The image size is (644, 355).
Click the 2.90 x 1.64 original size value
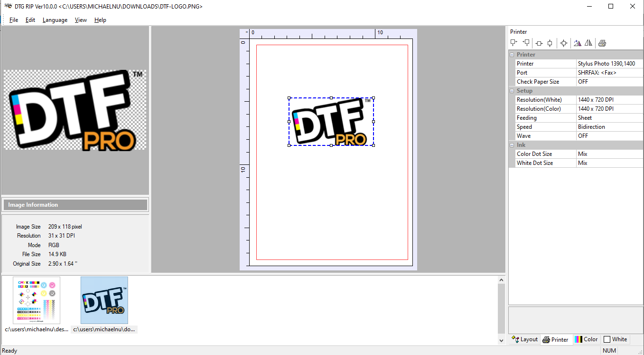click(x=63, y=264)
